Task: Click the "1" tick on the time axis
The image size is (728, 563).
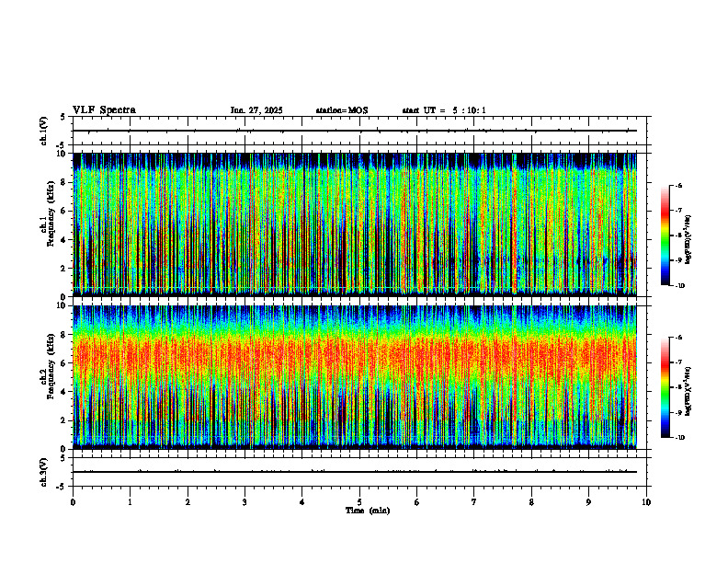Action: pyautogui.click(x=130, y=502)
